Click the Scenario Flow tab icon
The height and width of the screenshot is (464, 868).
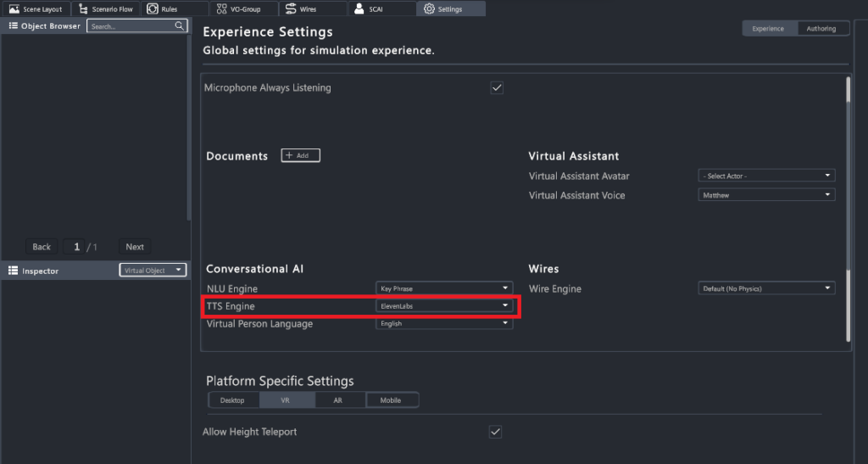pyautogui.click(x=83, y=8)
